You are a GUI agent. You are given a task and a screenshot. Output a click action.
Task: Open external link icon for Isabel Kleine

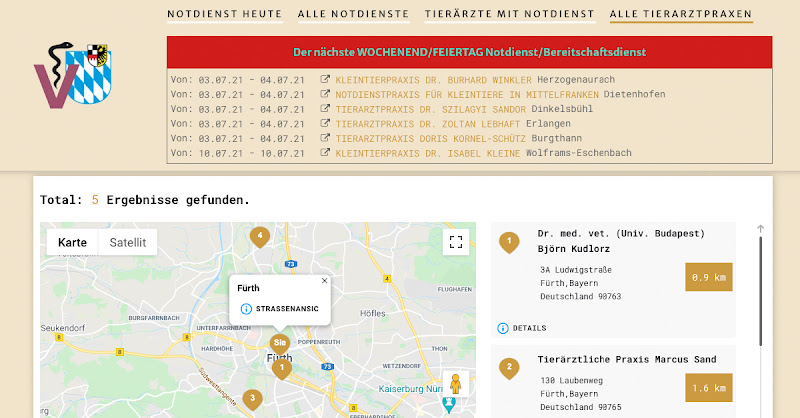tap(324, 153)
